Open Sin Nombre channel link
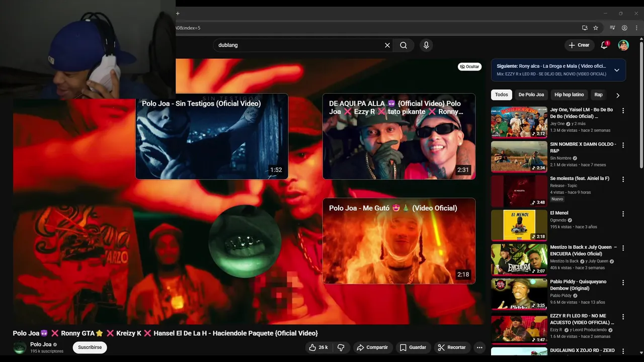This screenshot has width=644, height=362. tap(560, 158)
